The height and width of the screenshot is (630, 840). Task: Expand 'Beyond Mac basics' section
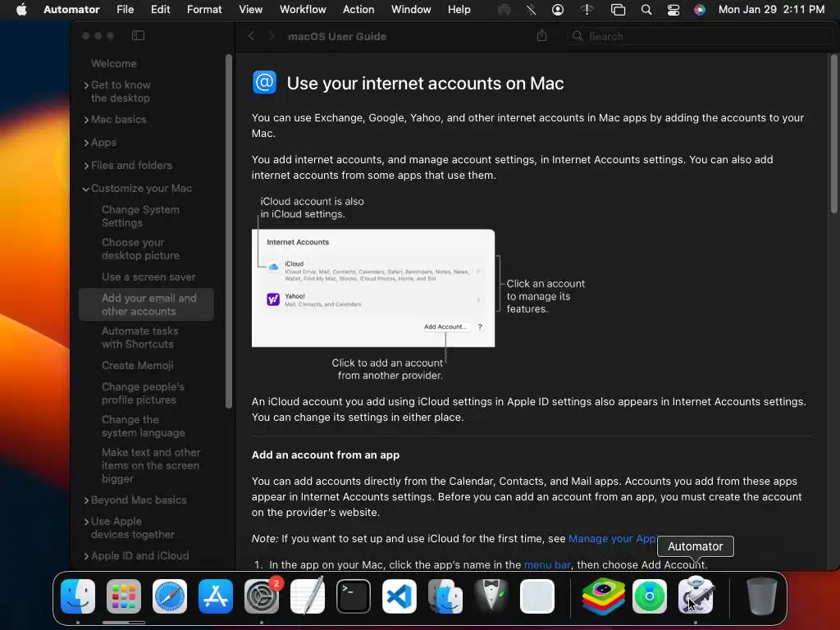tap(86, 500)
